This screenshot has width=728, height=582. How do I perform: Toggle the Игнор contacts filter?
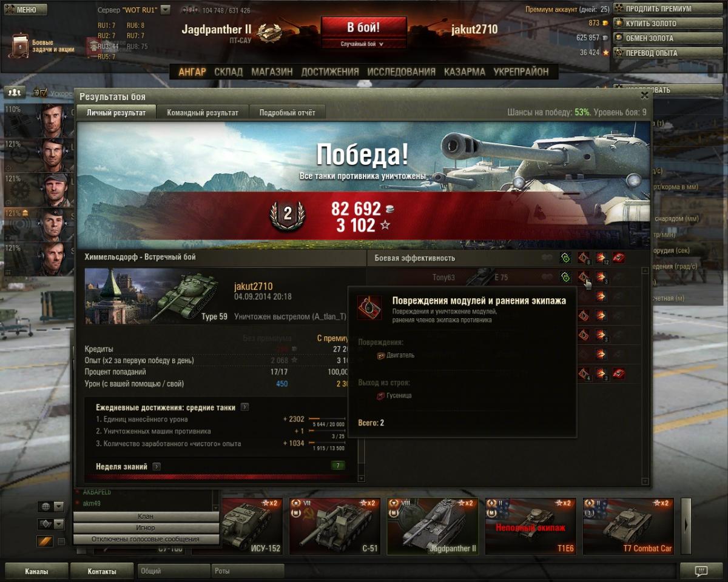146,528
